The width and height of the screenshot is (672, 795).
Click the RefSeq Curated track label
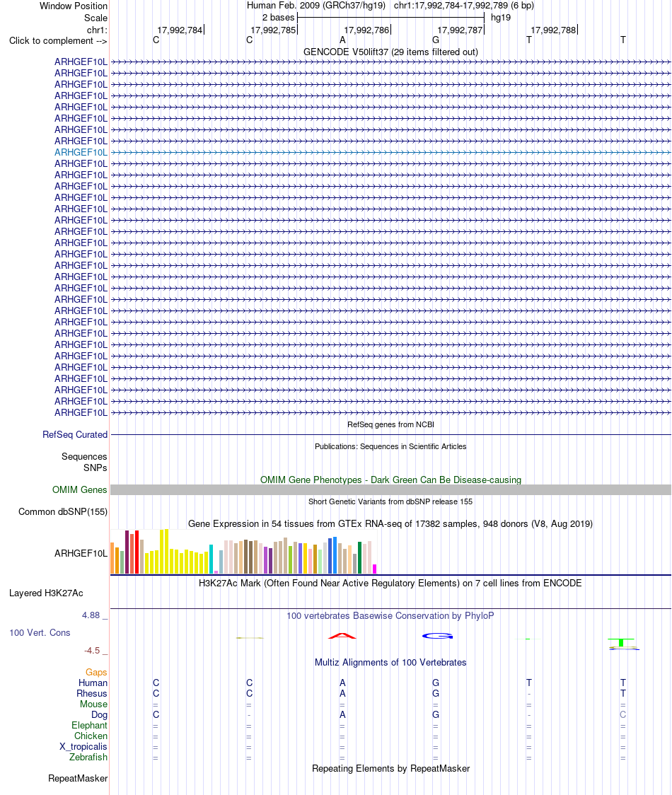coord(75,434)
